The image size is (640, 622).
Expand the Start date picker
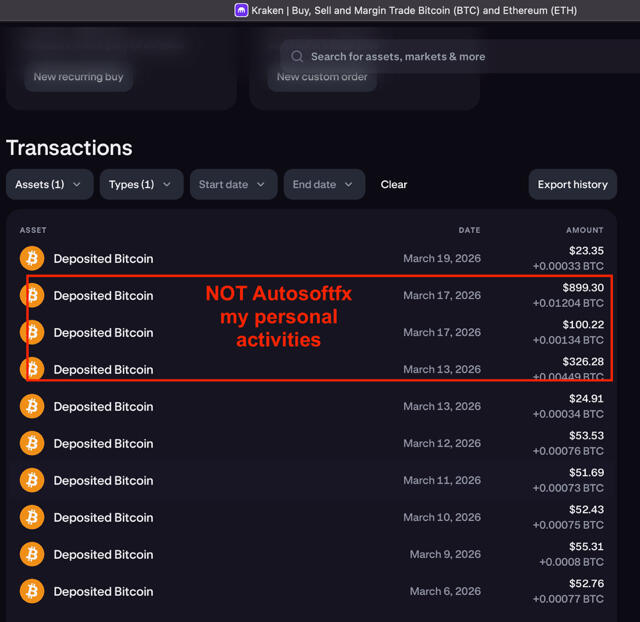pos(233,184)
